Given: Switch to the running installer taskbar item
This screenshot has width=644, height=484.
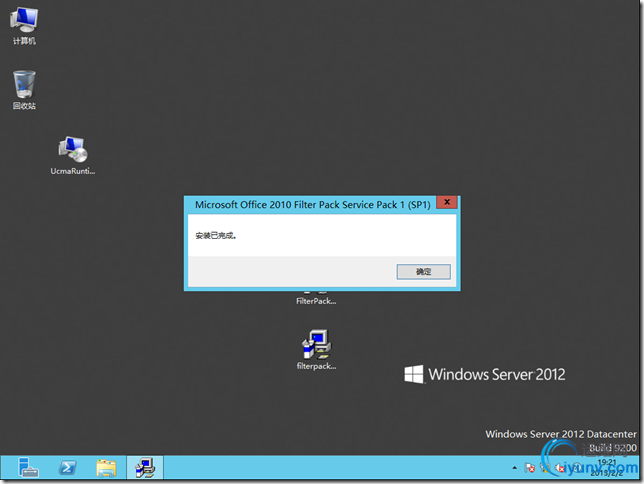Looking at the screenshot, I should tap(145, 468).
